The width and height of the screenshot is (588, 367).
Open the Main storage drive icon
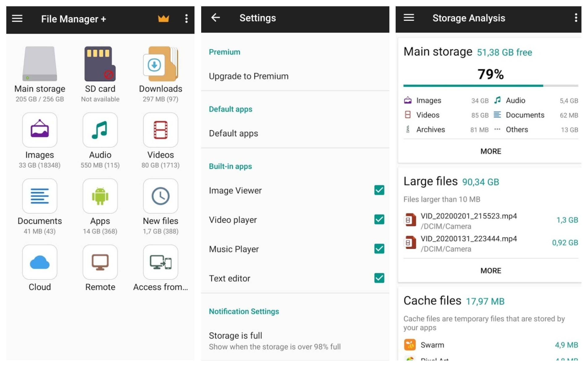(40, 64)
